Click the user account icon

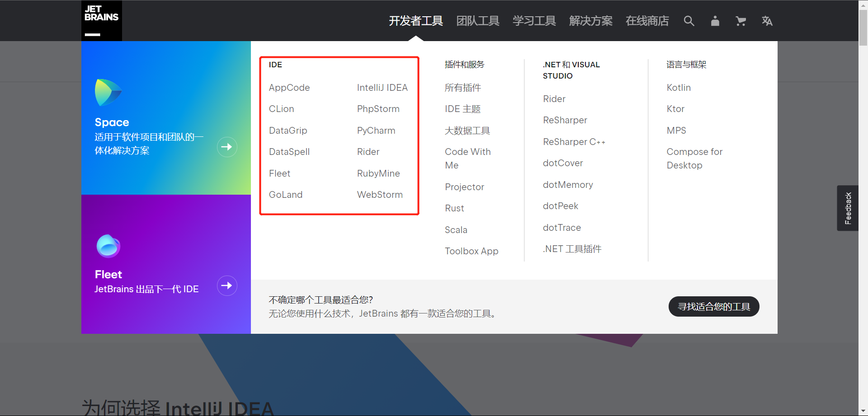coord(715,21)
